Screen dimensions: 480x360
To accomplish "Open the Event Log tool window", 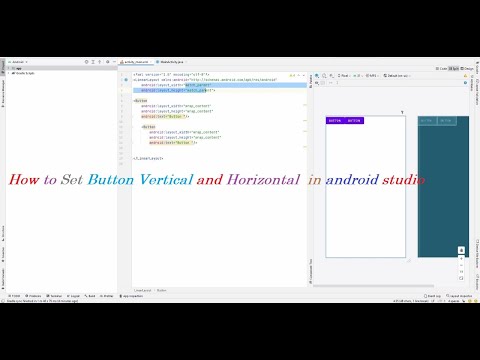I will coord(432,296).
